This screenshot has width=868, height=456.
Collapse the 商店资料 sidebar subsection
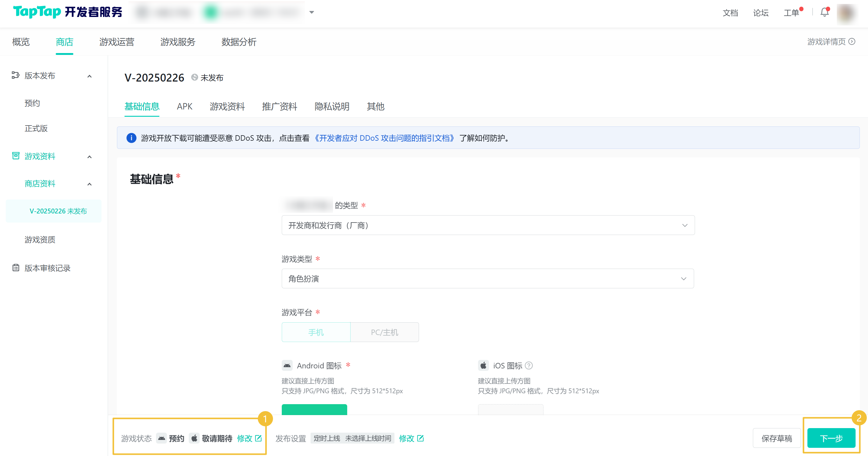click(89, 184)
